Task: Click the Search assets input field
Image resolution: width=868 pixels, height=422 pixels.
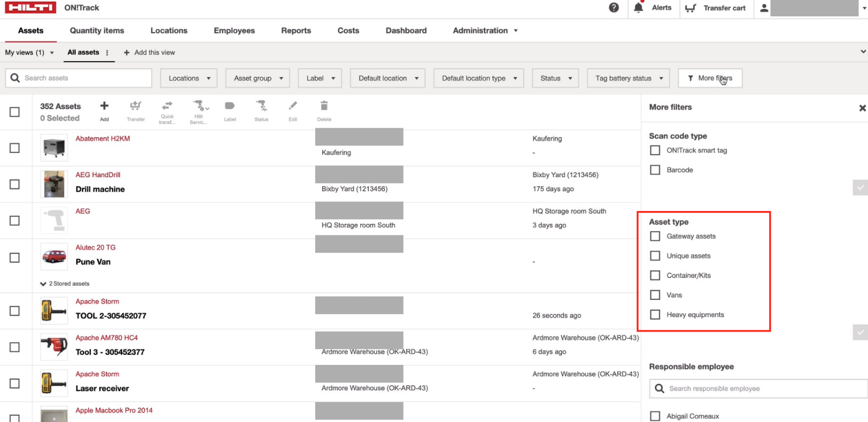Action: coord(78,78)
